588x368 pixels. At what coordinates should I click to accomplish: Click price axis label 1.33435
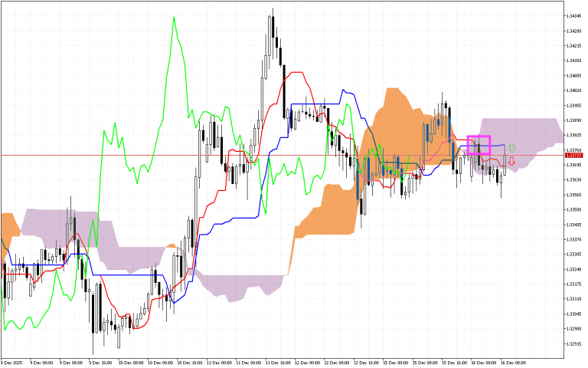click(574, 225)
